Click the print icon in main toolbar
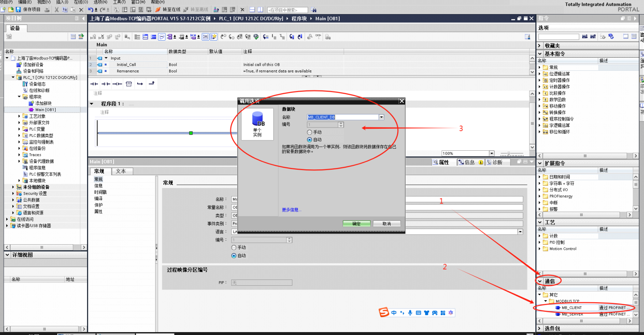This screenshot has height=335, width=644. coord(47,10)
